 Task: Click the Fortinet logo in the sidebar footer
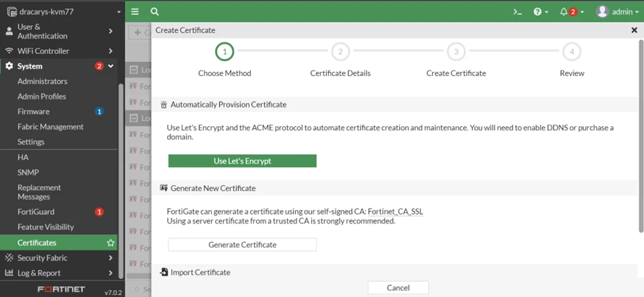click(x=61, y=289)
